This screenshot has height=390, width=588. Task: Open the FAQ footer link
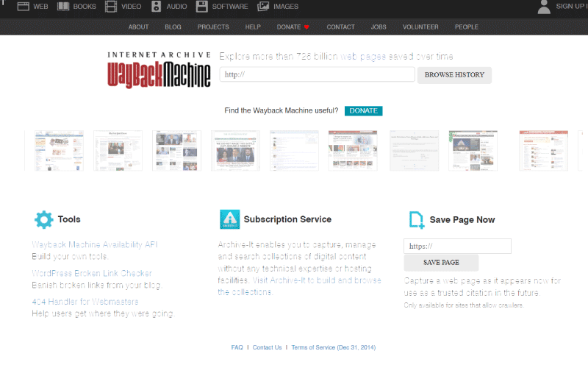click(237, 347)
